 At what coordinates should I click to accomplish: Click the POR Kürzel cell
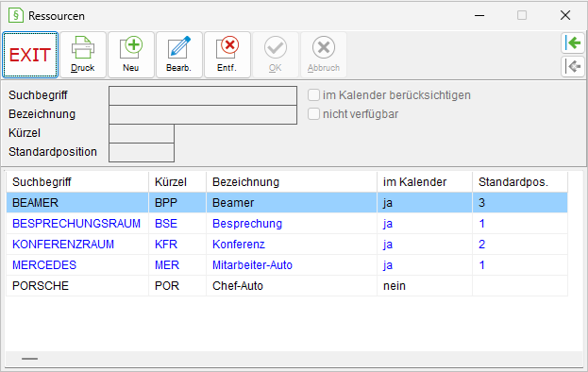point(177,286)
